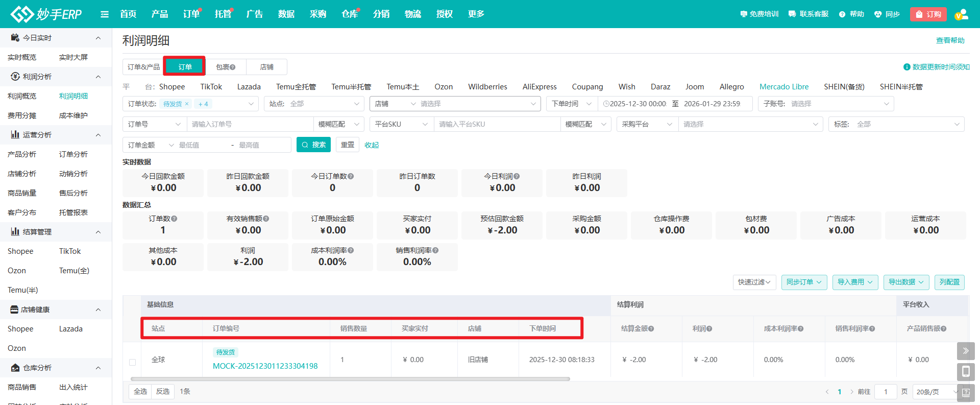Open the 仓库 top menu
The height and width of the screenshot is (405, 980).
click(x=350, y=14)
